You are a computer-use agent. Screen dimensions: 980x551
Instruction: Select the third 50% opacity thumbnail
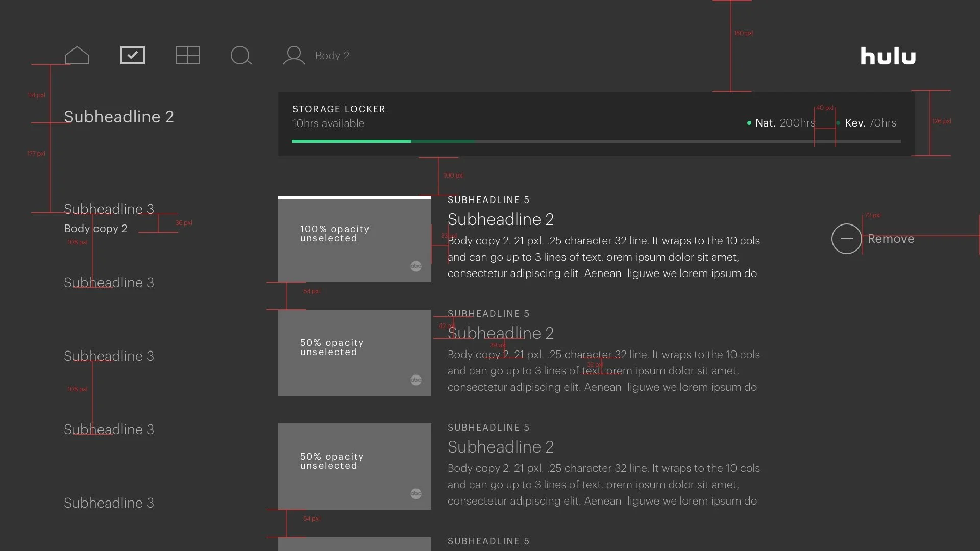pyautogui.click(x=355, y=466)
